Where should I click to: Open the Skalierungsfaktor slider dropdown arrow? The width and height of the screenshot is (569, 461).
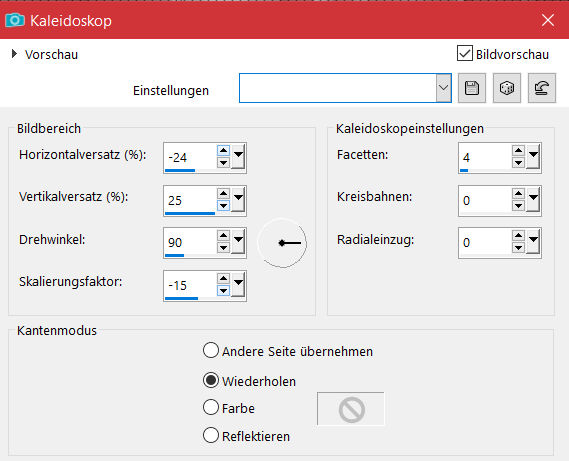click(238, 285)
